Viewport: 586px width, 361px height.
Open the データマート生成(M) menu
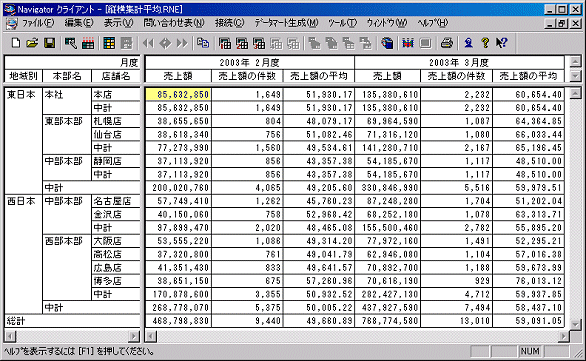pos(286,23)
